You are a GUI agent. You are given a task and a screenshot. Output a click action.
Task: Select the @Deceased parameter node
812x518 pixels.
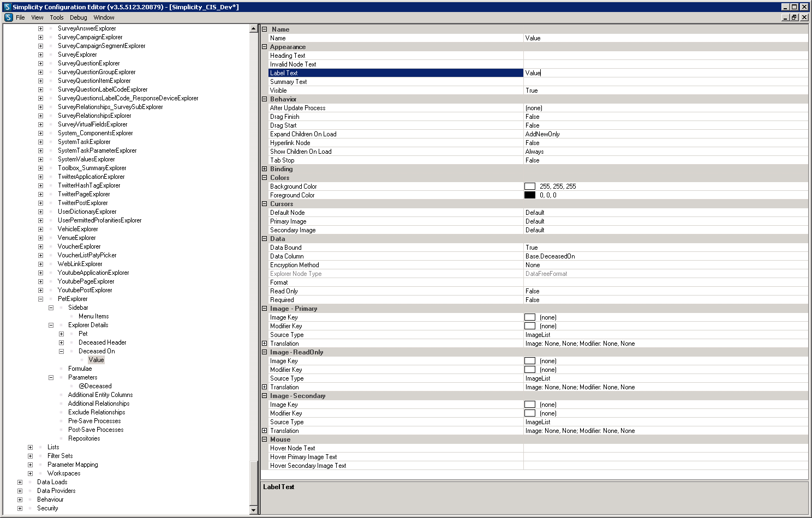[x=95, y=386]
